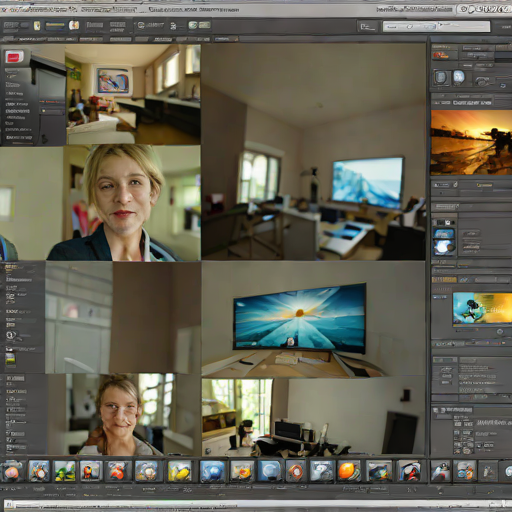Click the small landscape thumbnail in left sidebar
This screenshot has height=512, width=512.
coord(10,359)
